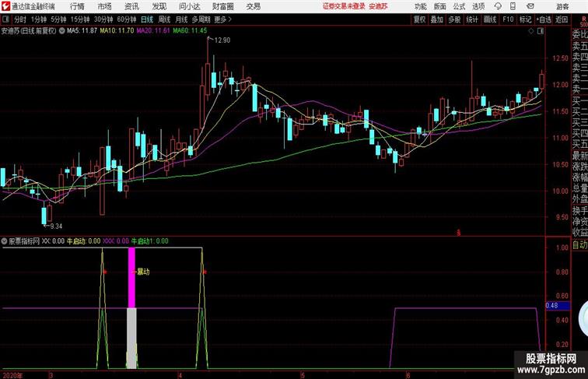Switch to 分时 chart tab
The height and width of the screenshot is (379, 588).
[x=20, y=19]
